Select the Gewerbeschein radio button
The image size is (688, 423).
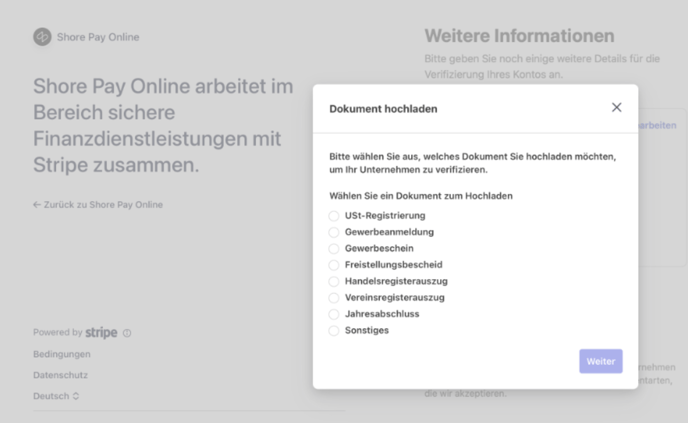coord(334,249)
